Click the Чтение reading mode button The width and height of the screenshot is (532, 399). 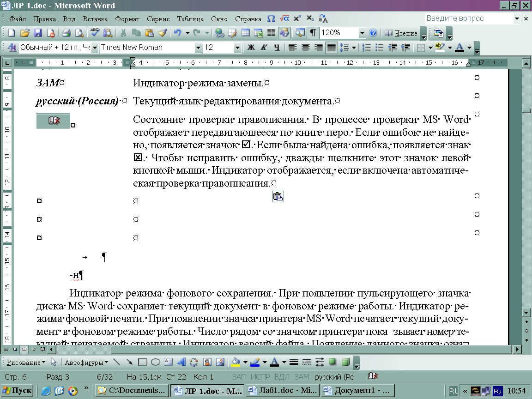[x=401, y=33]
